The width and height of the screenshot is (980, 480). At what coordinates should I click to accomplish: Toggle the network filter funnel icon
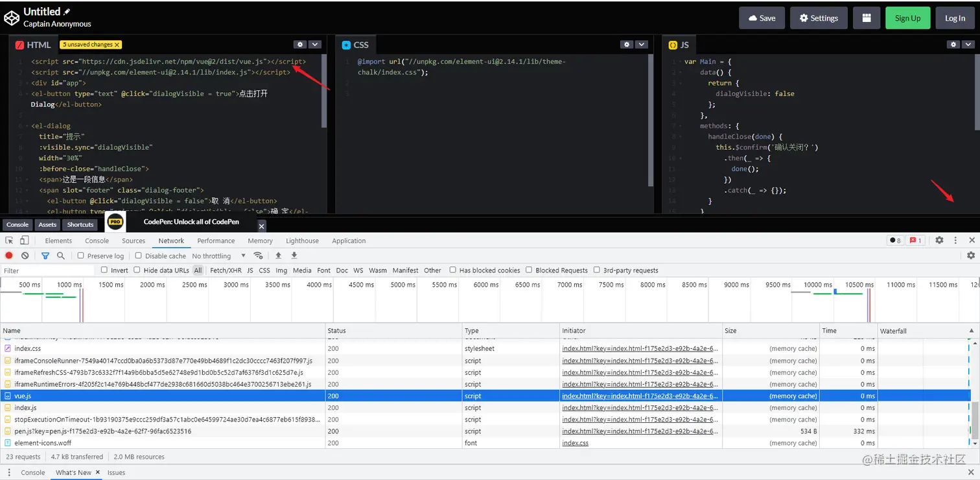[x=45, y=256]
